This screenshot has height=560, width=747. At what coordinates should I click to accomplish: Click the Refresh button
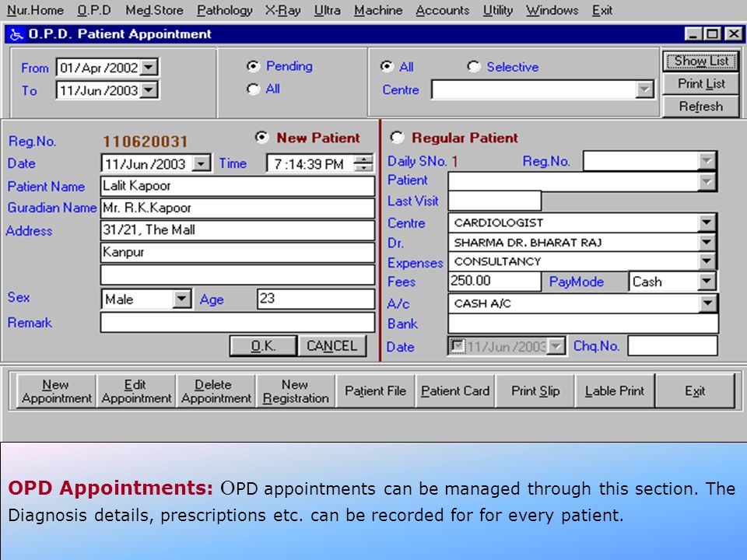click(701, 107)
